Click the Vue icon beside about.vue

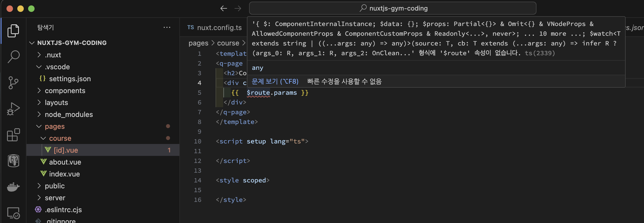click(43, 162)
